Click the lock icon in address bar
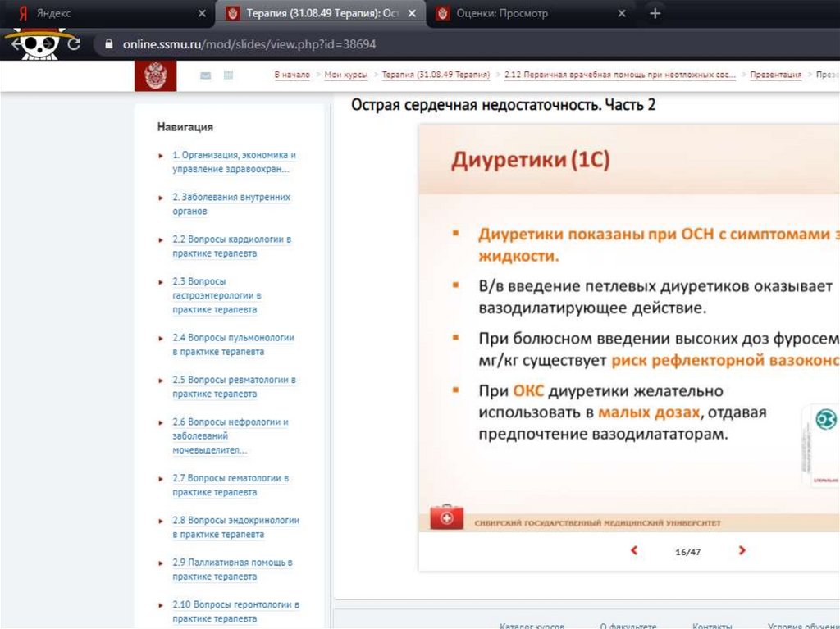840x629 pixels. 109,44
